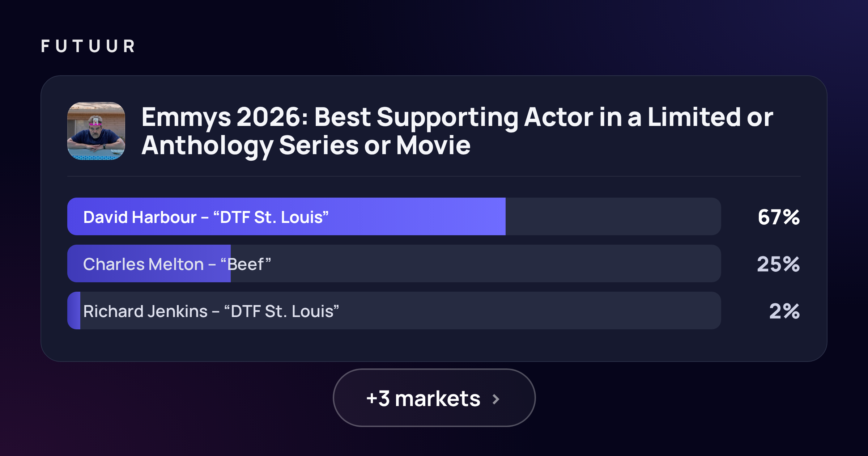Open the Emmys 2026 Best Supporting Actor title

click(x=457, y=131)
